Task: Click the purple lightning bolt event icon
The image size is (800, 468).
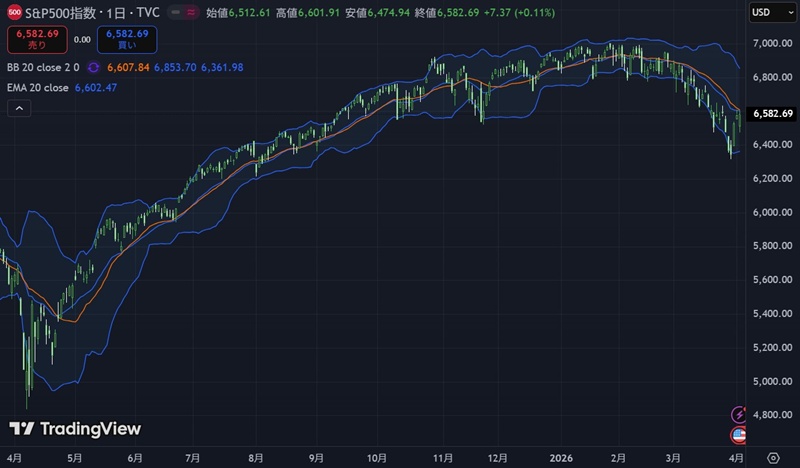Action: (x=739, y=414)
